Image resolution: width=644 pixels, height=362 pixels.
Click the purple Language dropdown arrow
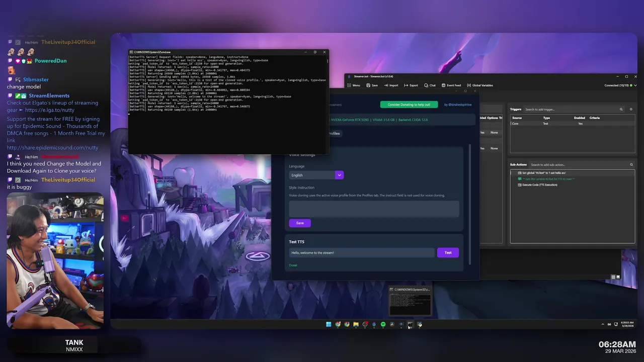[340, 175]
